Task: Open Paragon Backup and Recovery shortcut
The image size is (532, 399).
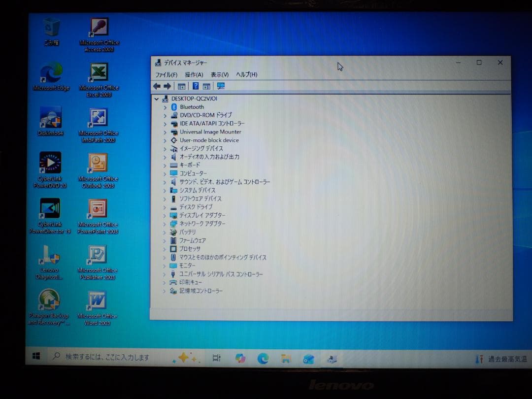Action: tap(49, 307)
